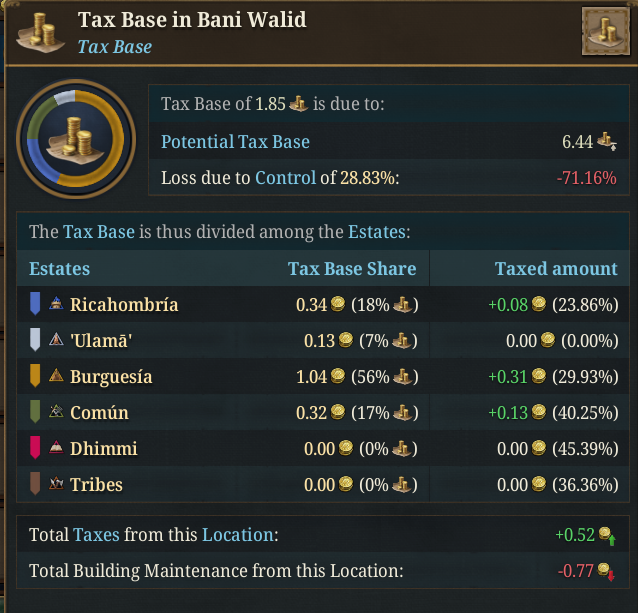Viewport: 638px width, 613px height.
Task: Click the green Común estate banner
Action: point(35,413)
